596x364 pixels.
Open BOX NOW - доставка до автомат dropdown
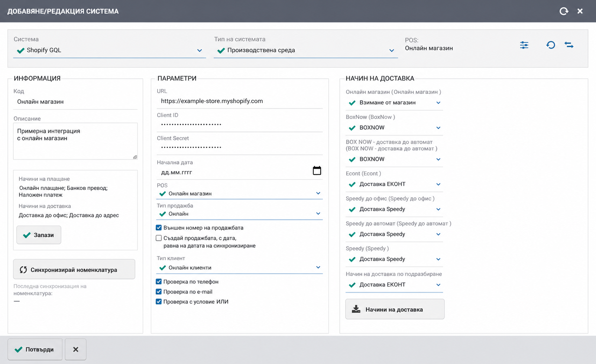[394, 159]
